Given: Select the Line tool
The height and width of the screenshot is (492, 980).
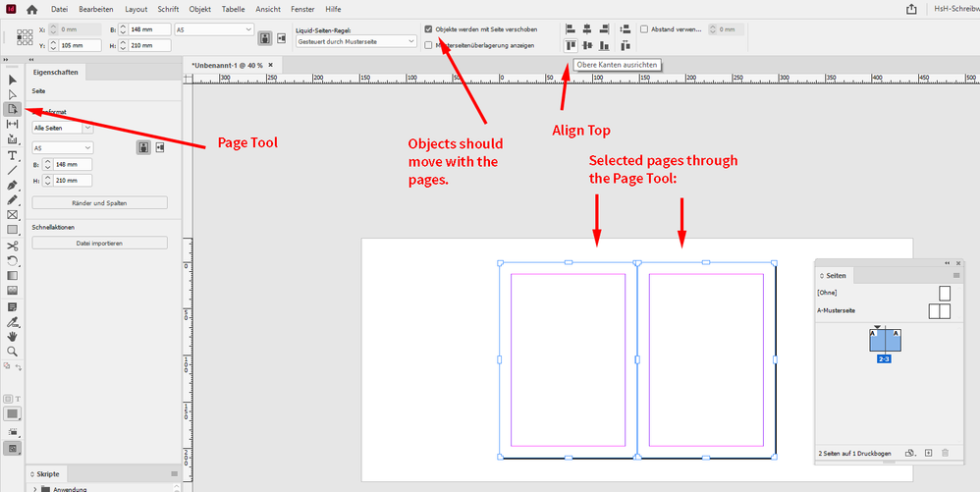Looking at the screenshot, I should pos(12,170).
